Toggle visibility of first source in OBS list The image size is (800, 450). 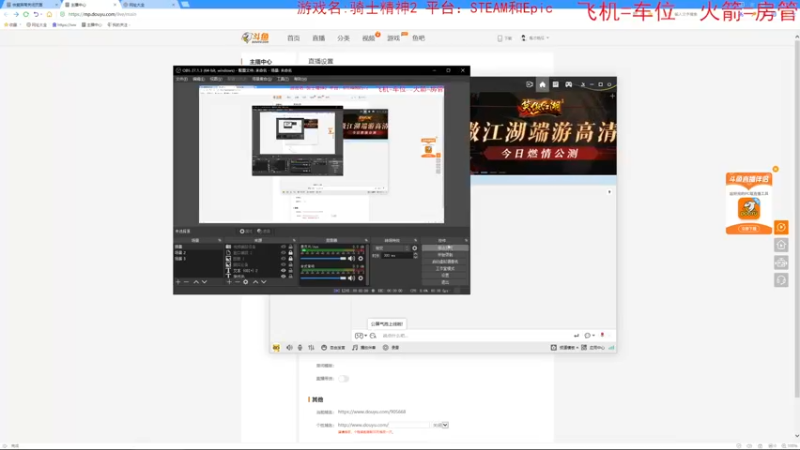(x=283, y=247)
